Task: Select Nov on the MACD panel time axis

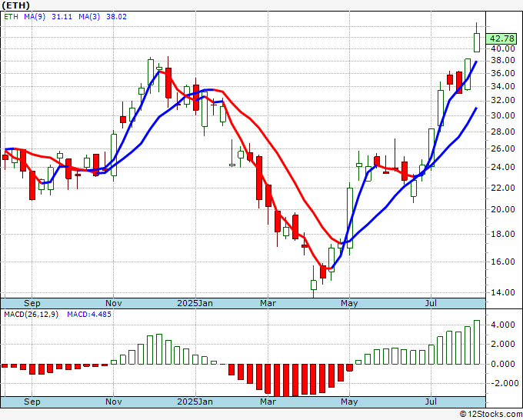Action: coord(113,402)
